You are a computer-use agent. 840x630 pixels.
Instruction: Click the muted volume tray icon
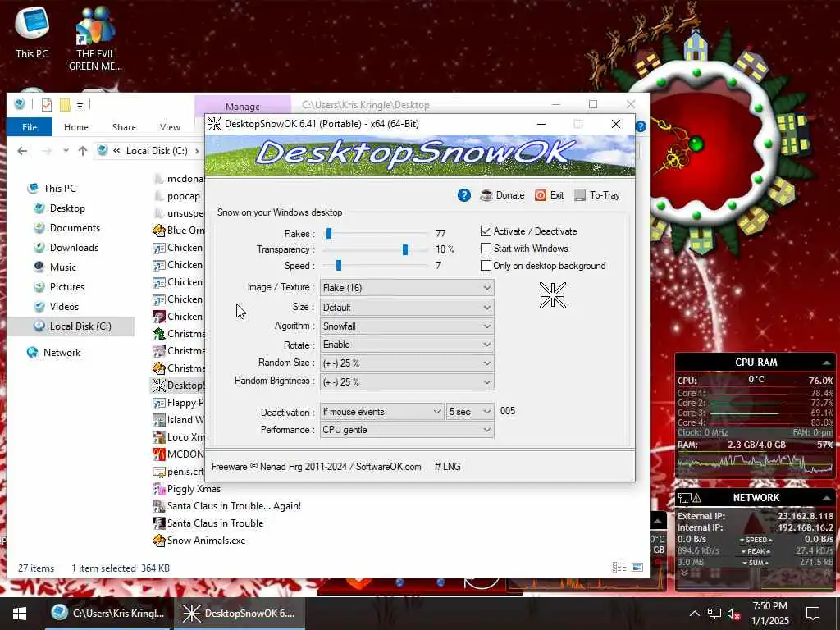(x=733, y=614)
